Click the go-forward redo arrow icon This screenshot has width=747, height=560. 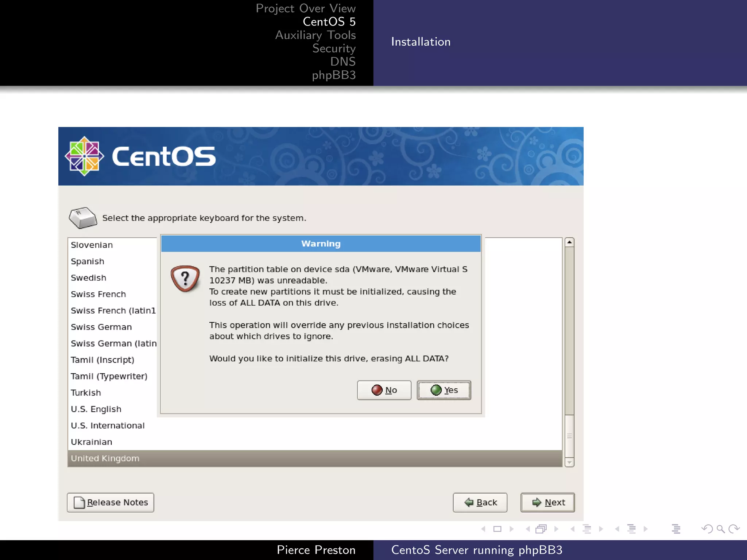(734, 529)
